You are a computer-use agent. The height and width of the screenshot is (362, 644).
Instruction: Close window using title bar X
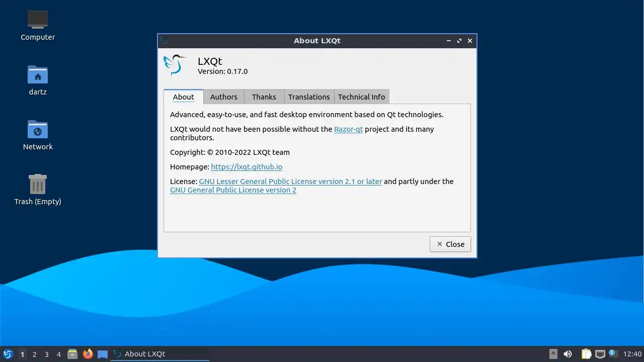pos(470,41)
